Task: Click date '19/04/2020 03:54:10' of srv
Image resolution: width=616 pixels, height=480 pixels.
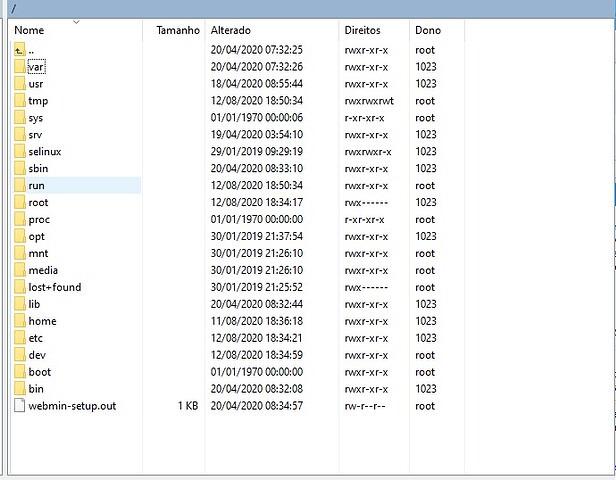Action: [x=257, y=135]
